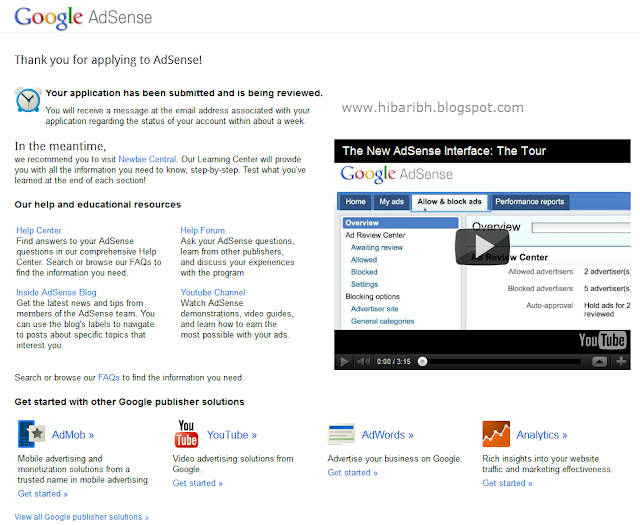Click 'Thank you for applying to AdSense!' heading
640x525 pixels.
coord(108,60)
